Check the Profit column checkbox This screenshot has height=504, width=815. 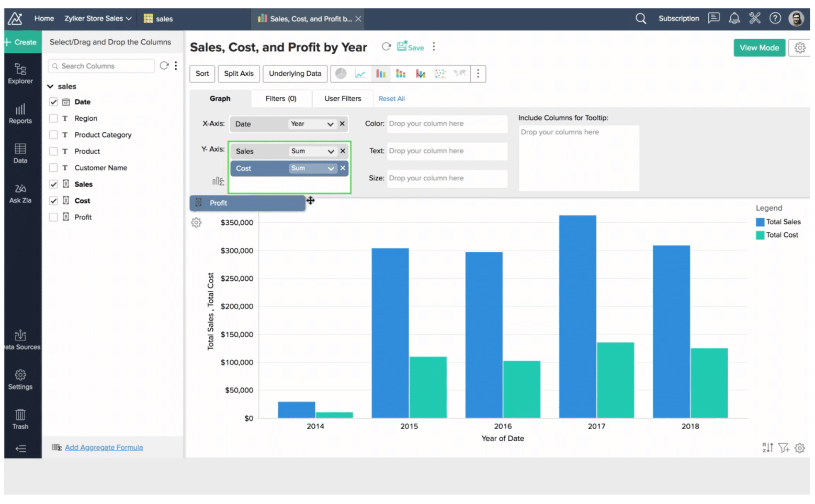(x=53, y=217)
